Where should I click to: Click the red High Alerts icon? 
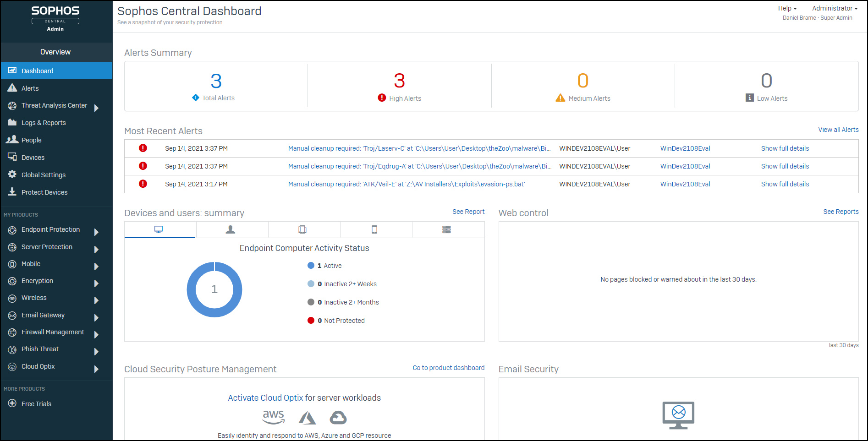[382, 98]
